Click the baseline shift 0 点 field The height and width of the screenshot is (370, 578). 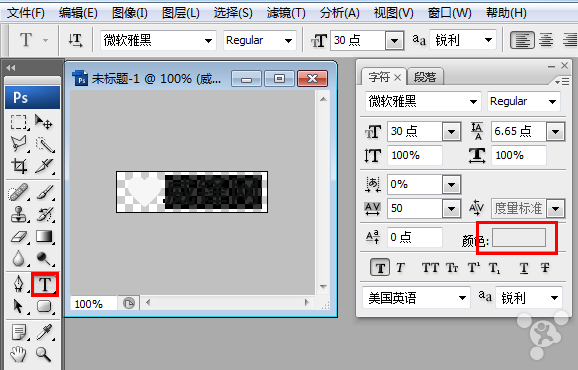tap(414, 237)
